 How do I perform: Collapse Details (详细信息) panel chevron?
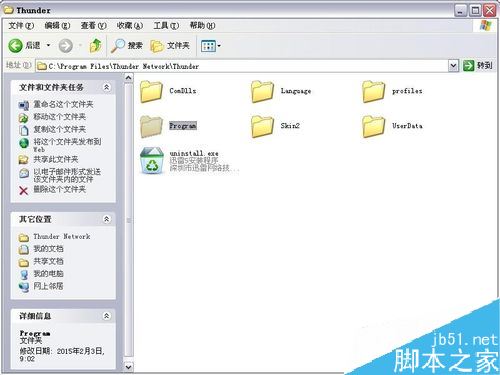pyautogui.click(x=106, y=316)
